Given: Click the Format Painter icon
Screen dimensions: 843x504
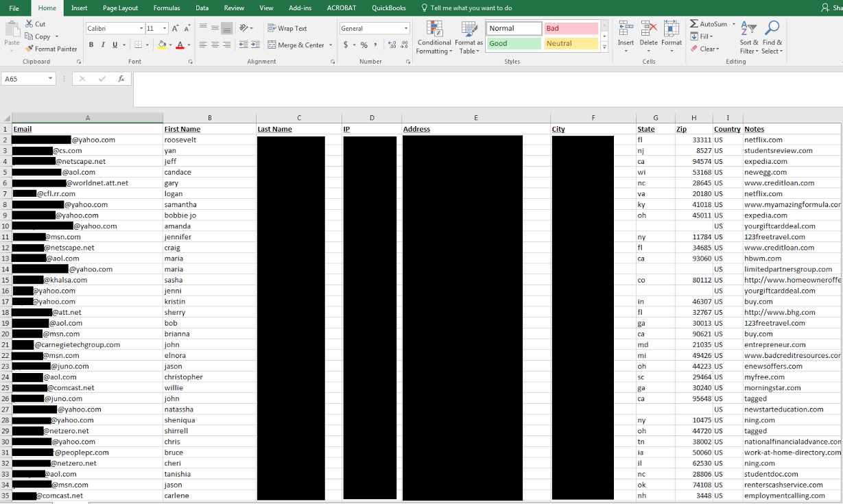Looking at the screenshot, I should [29, 49].
